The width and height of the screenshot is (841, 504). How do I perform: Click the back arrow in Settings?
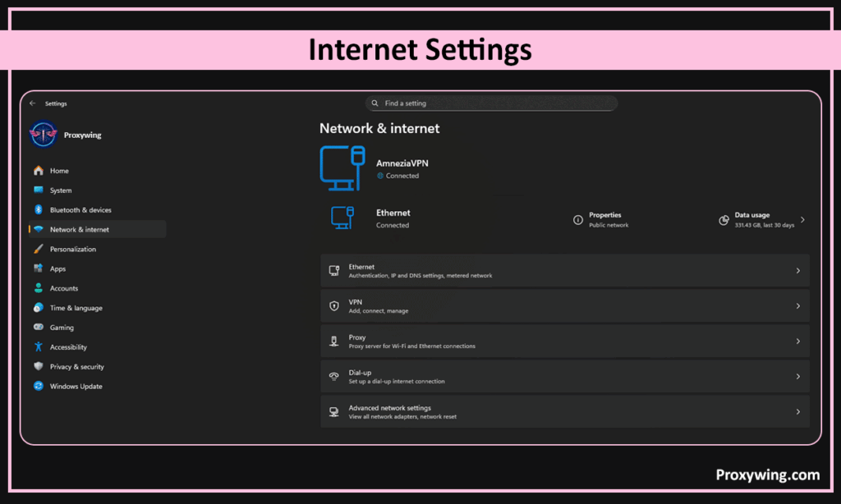(x=32, y=104)
